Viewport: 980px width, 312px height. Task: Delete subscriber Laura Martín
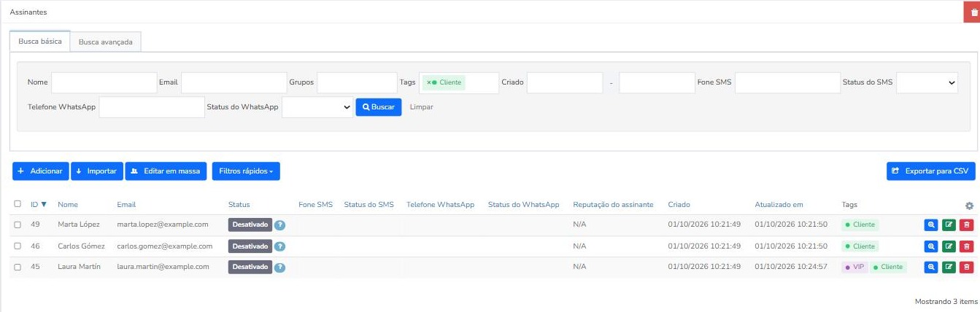tap(967, 268)
